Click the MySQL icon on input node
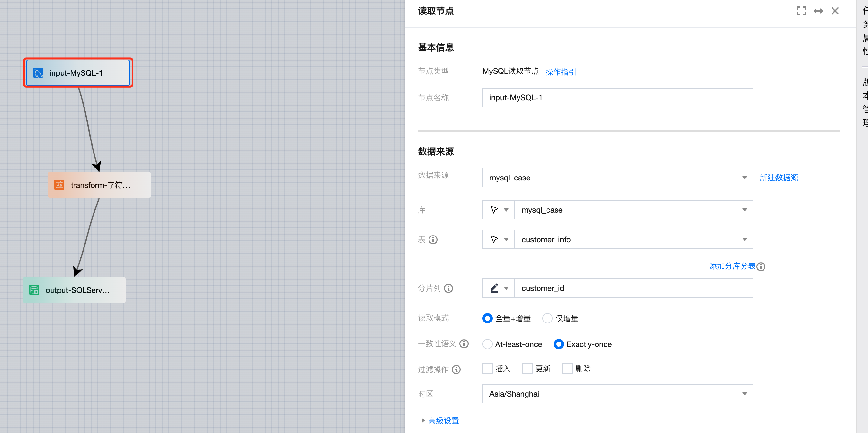 click(38, 73)
